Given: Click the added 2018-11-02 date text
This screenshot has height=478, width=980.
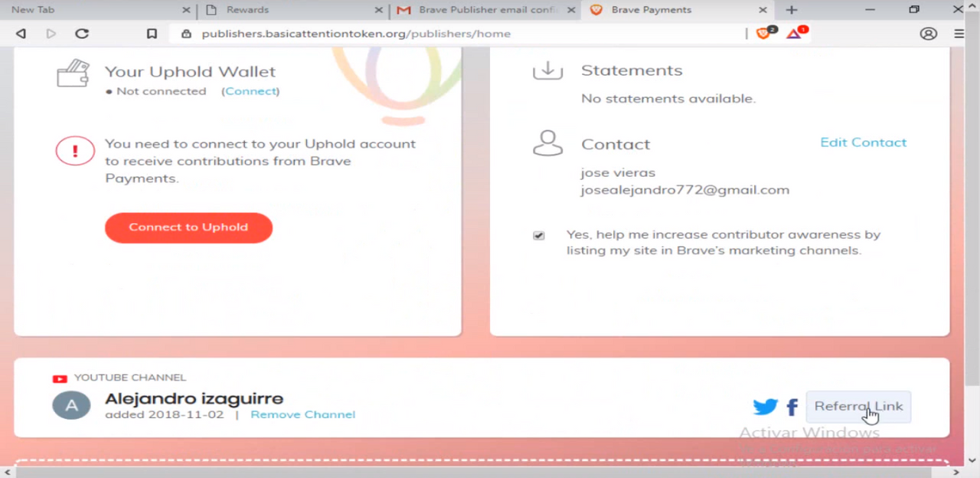Looking at the screenshot, I should pyautogui.click(x=164, y=414).
